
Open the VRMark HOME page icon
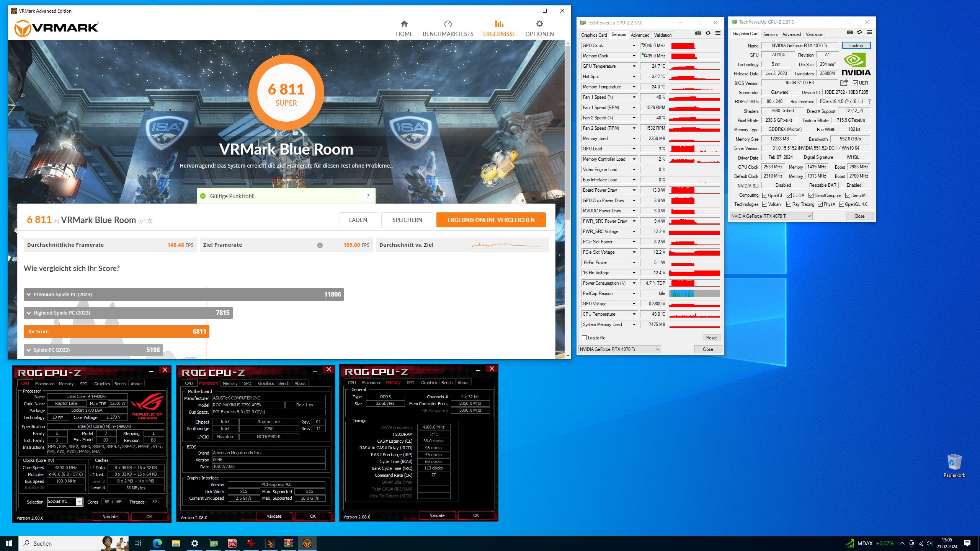click(x=404, y=24)
